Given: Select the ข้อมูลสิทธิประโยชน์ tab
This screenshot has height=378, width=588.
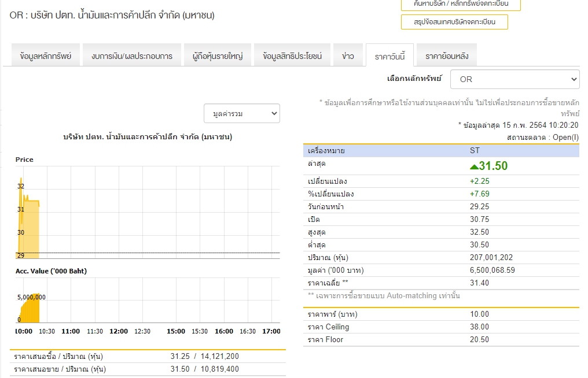Looking at the screenshot, I should pos(292,55).
